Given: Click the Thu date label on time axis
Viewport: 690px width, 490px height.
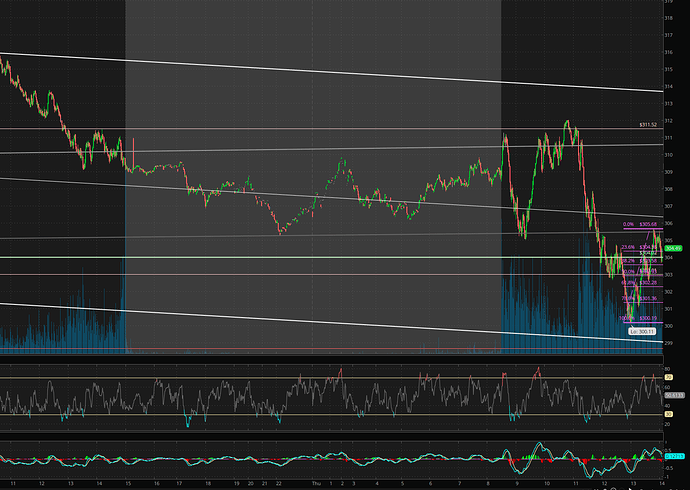Looking at the screenshot, I should point(316,483).
